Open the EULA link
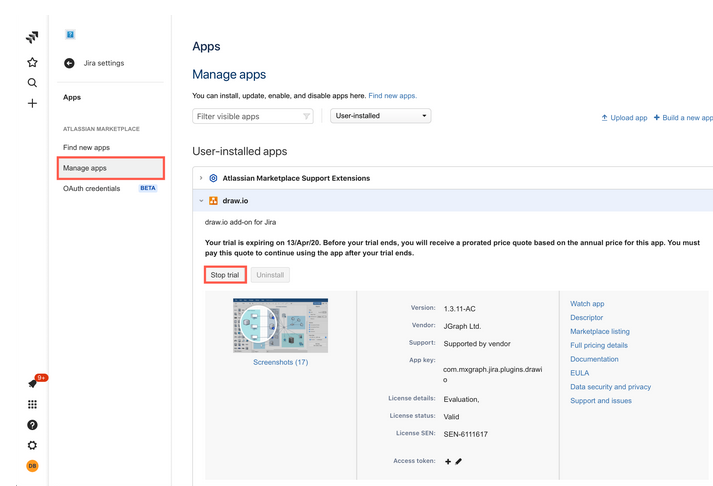 click(x=579, y=373)
